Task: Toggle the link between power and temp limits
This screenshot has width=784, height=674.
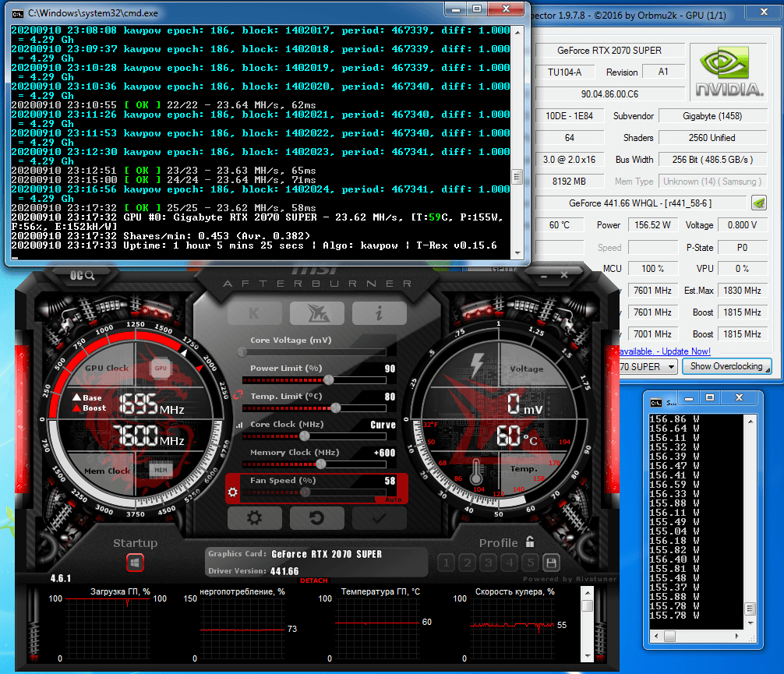Action: coord(237,394)
